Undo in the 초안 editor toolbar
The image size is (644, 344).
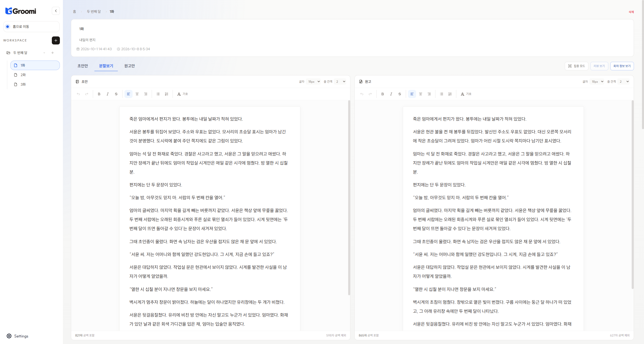(x=78, y=94)
